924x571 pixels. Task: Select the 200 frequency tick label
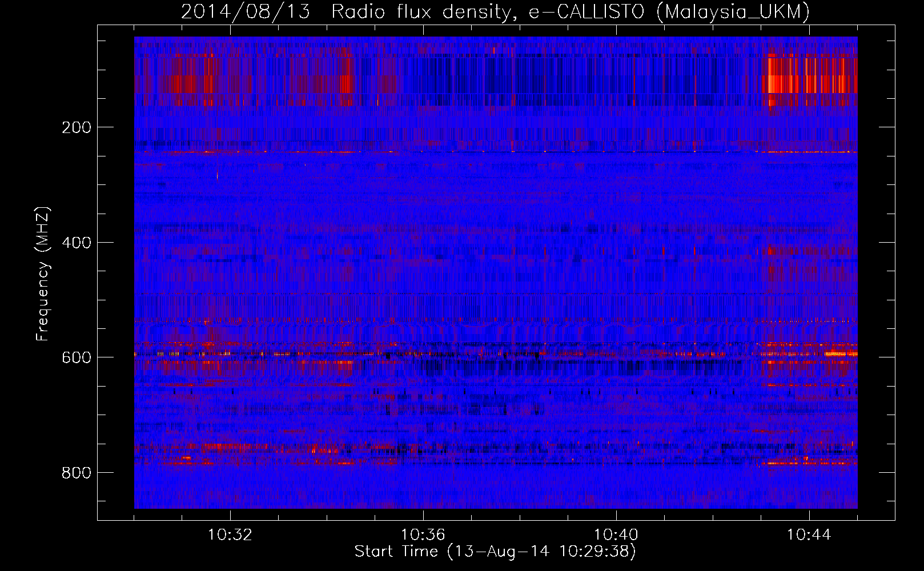click(76, 127)
